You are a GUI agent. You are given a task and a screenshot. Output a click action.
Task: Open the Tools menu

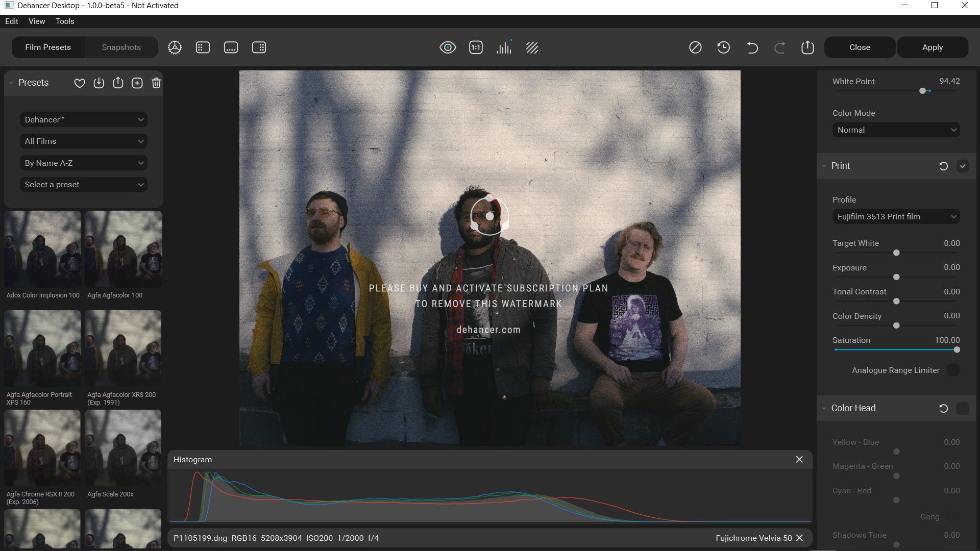click(65, 21)
